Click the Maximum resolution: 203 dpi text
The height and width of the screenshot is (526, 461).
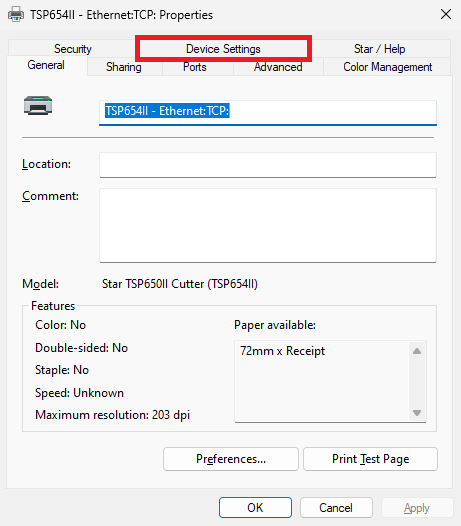112,415
